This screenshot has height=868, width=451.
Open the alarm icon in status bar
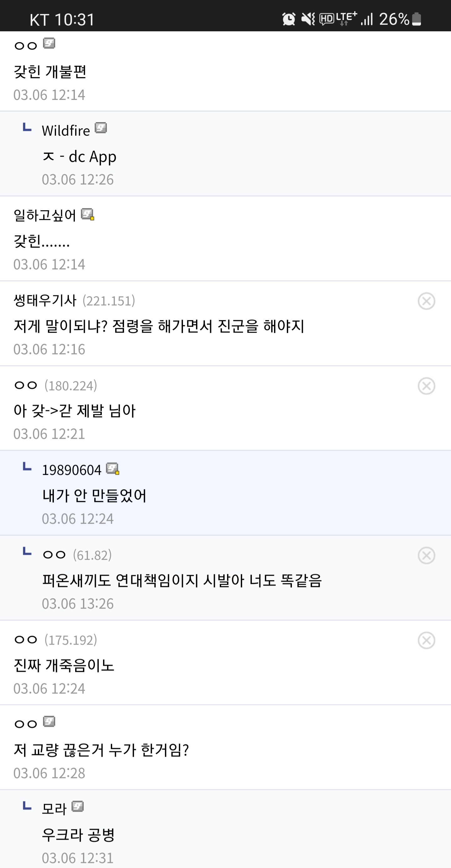pyautogui.click(x=289, y=19)
